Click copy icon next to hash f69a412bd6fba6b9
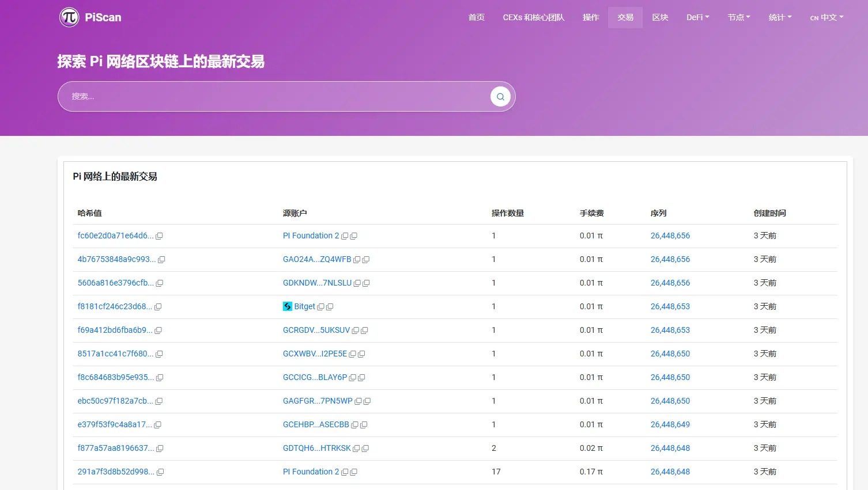 (158, 331)
